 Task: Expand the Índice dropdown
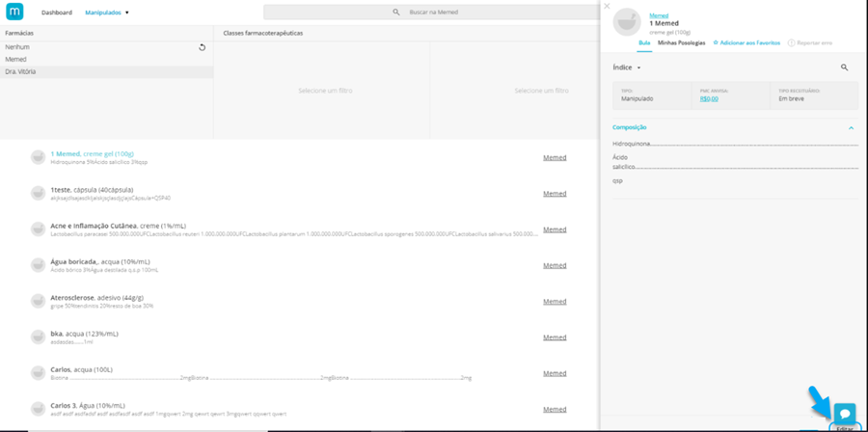click(627, 67)
